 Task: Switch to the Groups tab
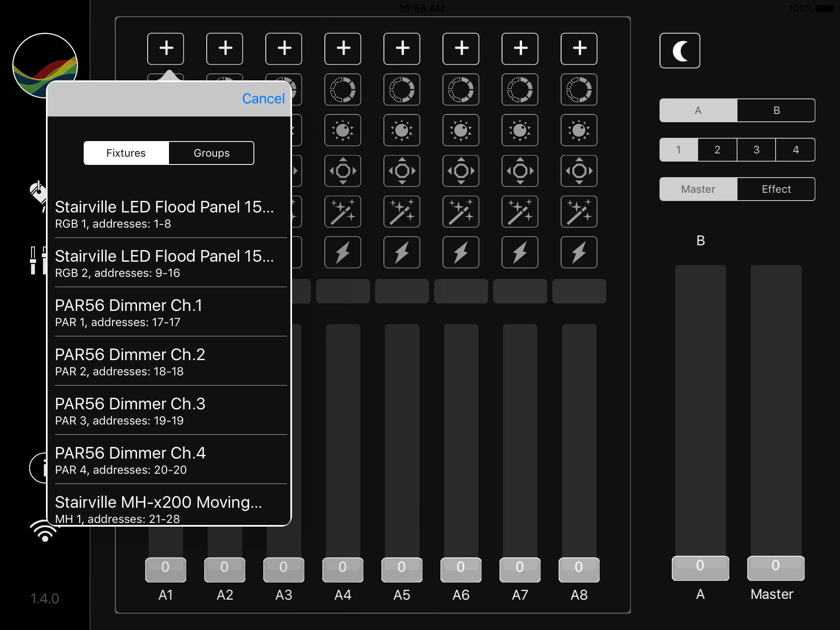coord(211,153)
